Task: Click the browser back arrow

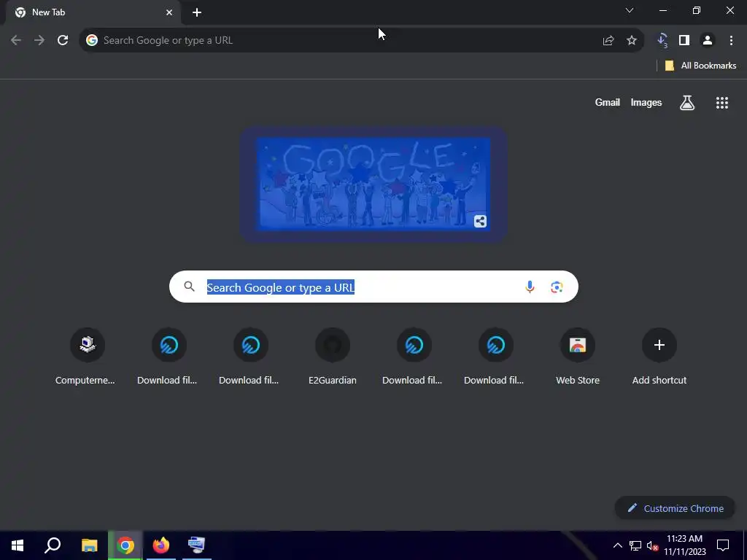Action: [x=16, y=41]
